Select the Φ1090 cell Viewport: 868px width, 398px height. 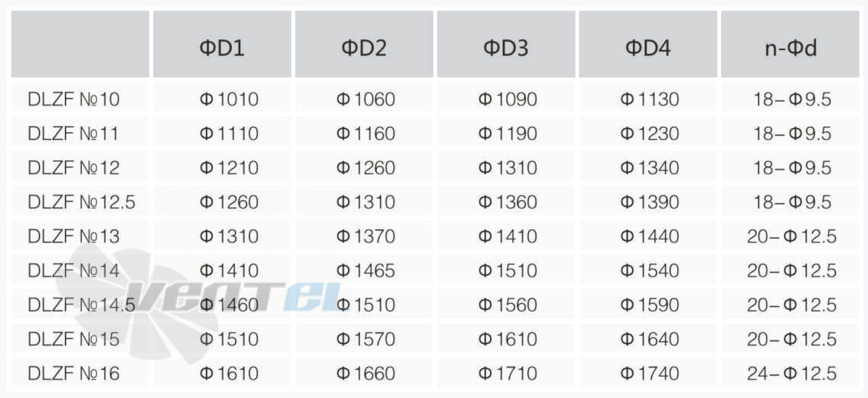(508, 99)
